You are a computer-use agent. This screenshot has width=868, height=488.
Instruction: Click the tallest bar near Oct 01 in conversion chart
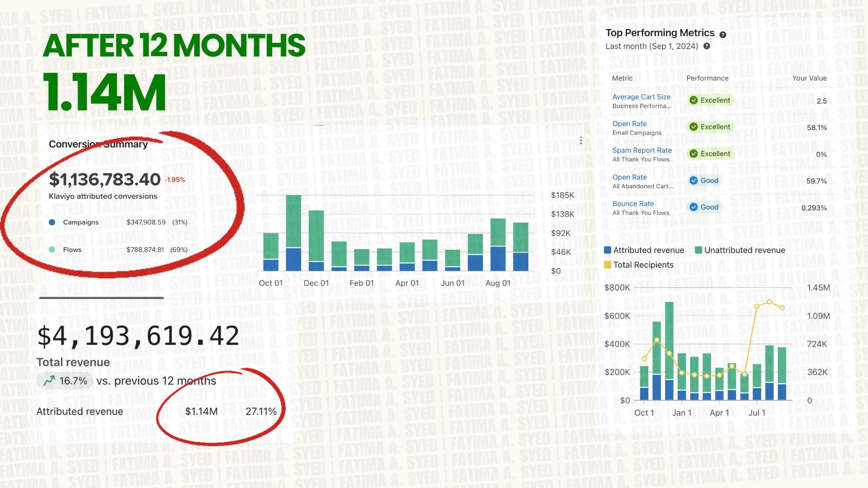pyautogui.click(x=293, y=233)
